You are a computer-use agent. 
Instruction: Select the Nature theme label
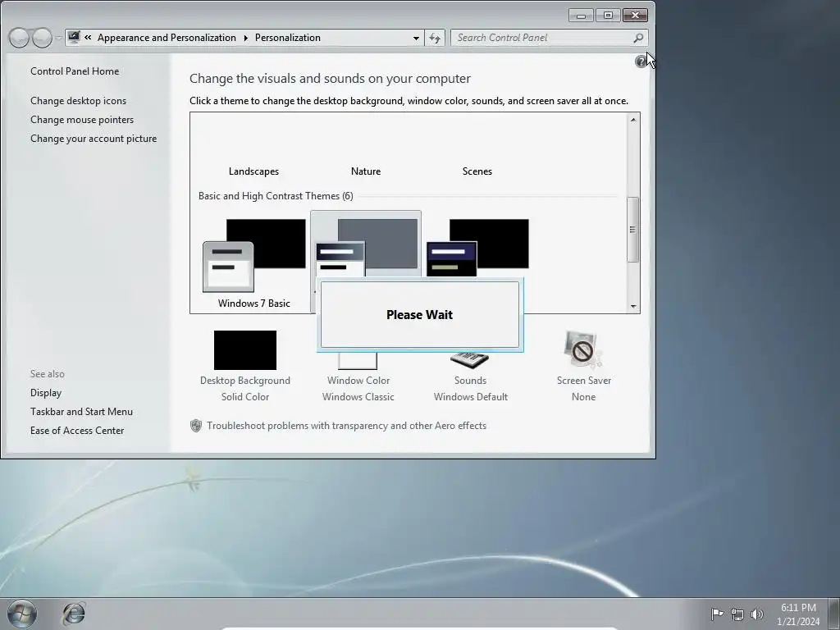366,171
